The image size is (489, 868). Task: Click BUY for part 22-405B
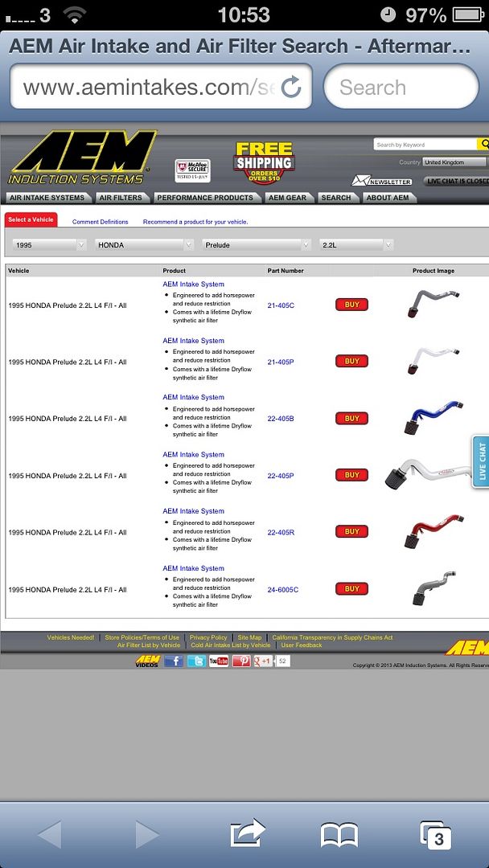351,419
